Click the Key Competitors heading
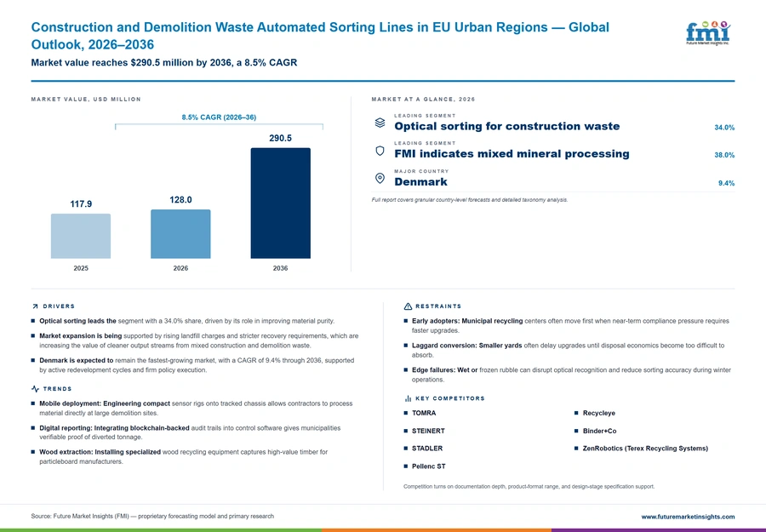This screenshot has height=532, width=766. click(x=450, y=398)
